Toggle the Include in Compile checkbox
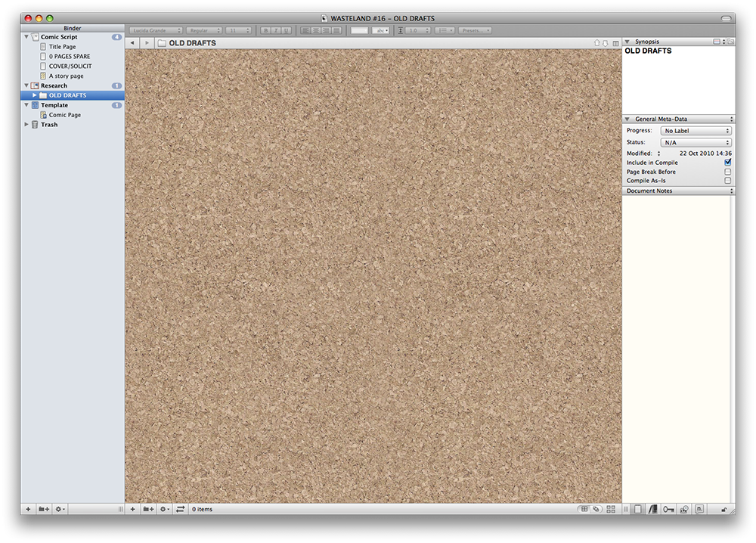The image size is (756, 543). [728, 163]
